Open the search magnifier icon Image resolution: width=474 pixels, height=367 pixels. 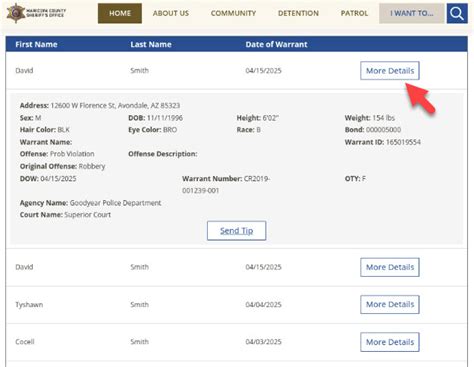[457, 13]
